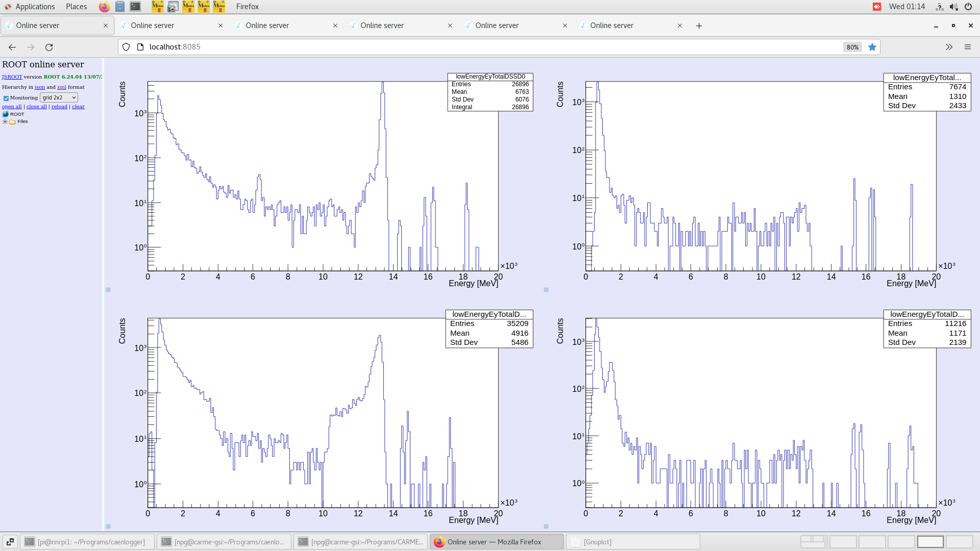This screenshot has width=980, height=551.
Task: Open the grid 2x2 layout dropdown
Action: [x=59, y=97]
